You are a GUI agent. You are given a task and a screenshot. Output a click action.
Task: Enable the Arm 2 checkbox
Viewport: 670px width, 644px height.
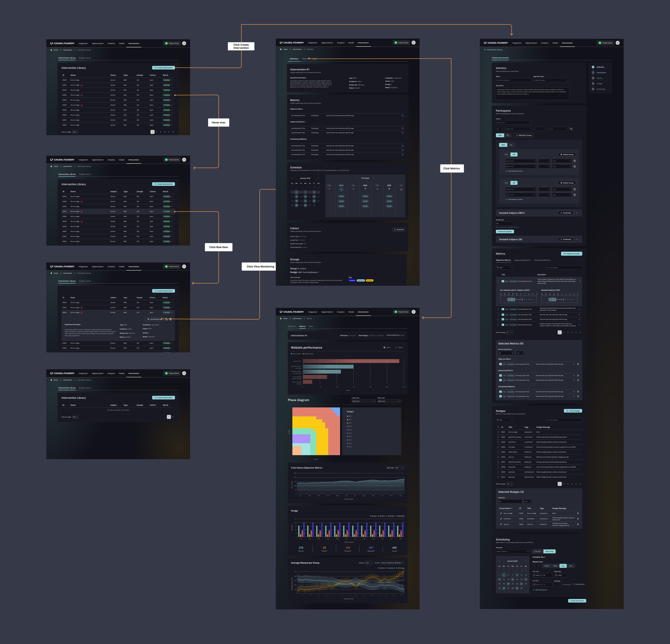396,347
